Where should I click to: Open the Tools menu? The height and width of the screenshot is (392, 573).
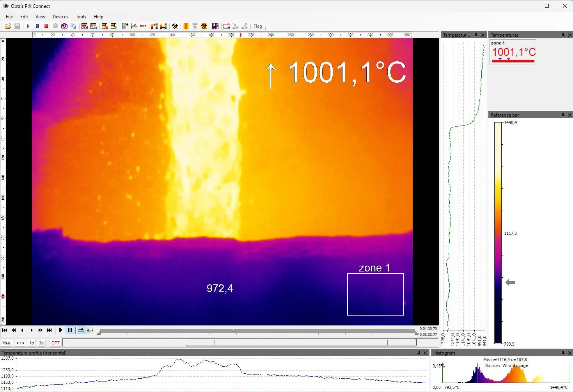click(x=81, y=17)
